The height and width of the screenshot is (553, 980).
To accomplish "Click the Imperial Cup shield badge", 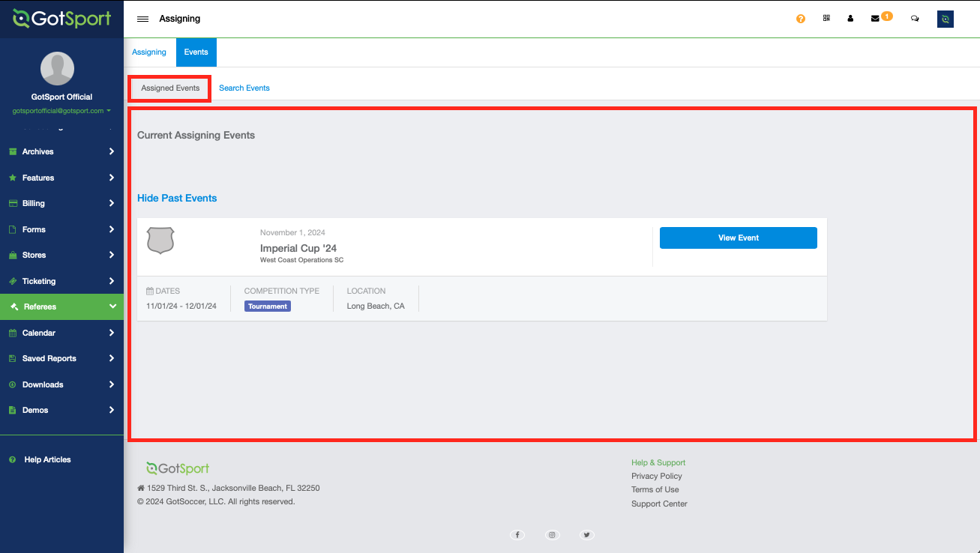I will click(160, 241).
